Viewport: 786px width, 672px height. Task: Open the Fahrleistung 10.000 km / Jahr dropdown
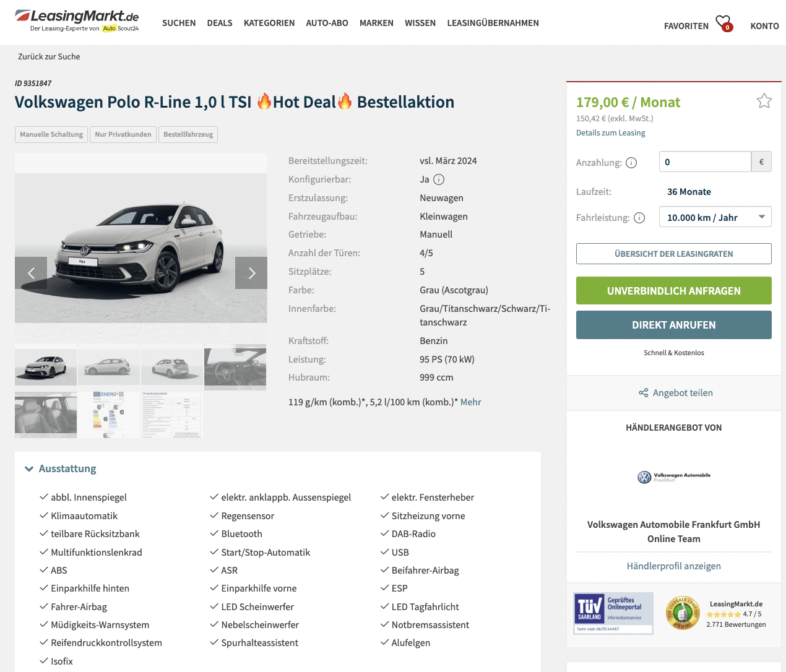click(715, 217)
